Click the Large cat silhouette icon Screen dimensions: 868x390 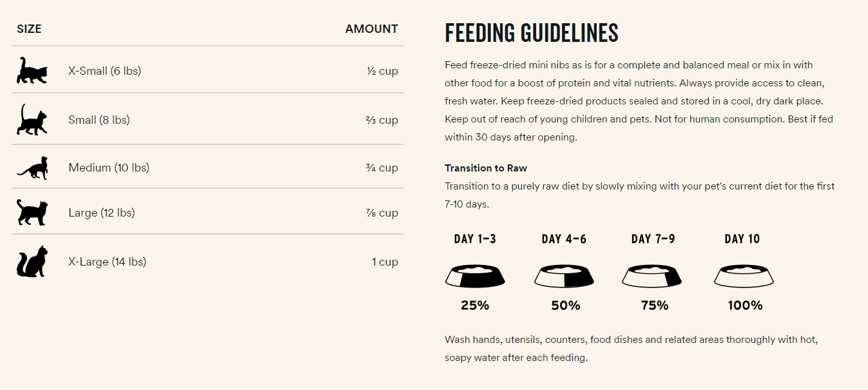point(32,213)
